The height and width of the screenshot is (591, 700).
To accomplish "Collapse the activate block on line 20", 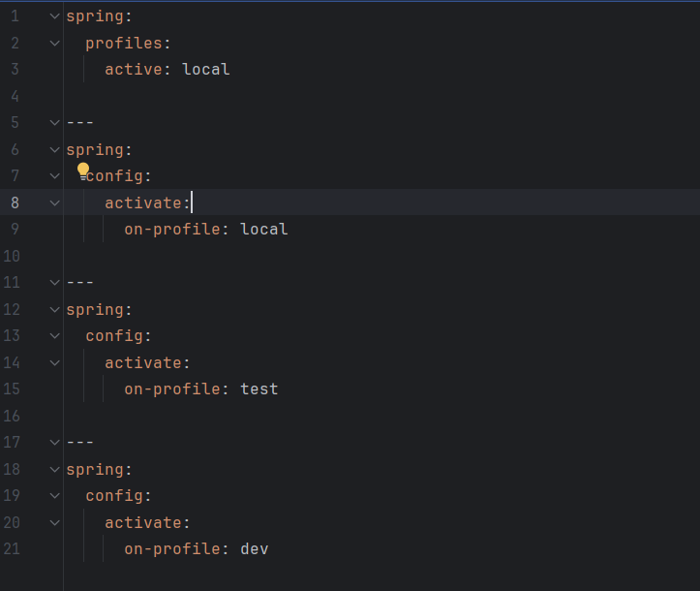I will 54,522.
